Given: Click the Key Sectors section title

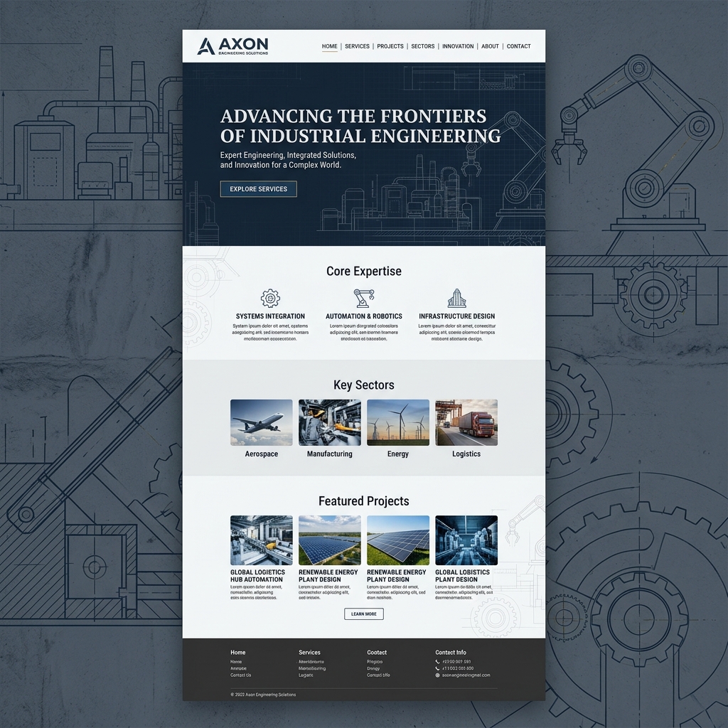Looking at the screenshot, I should [364, 385].
